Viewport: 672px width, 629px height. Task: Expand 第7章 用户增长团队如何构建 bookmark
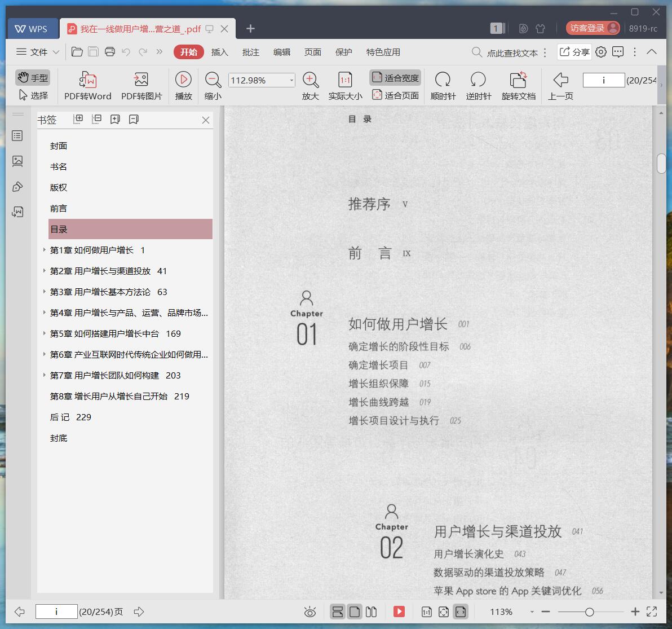tap(44, 375)
